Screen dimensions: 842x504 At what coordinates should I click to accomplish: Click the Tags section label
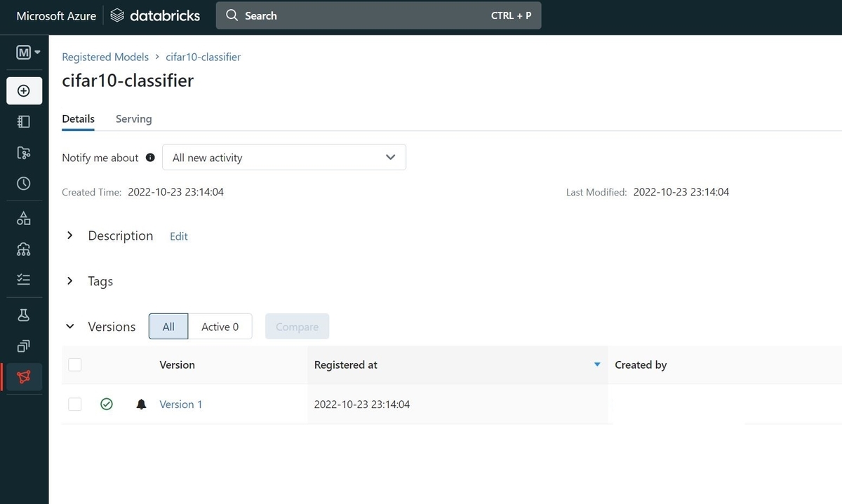pos(100,281)
